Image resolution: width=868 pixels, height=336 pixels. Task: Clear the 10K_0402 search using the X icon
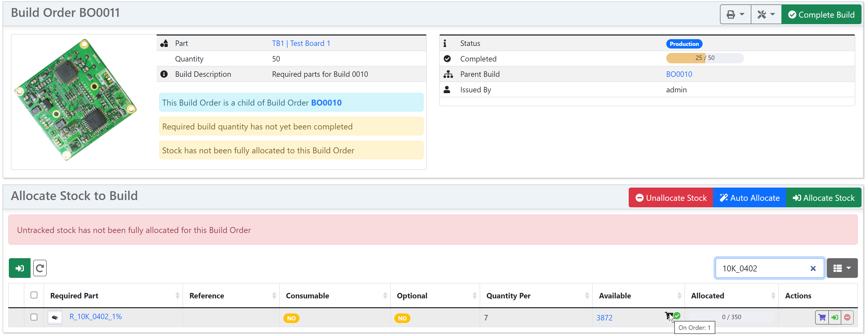click(813, 268)
